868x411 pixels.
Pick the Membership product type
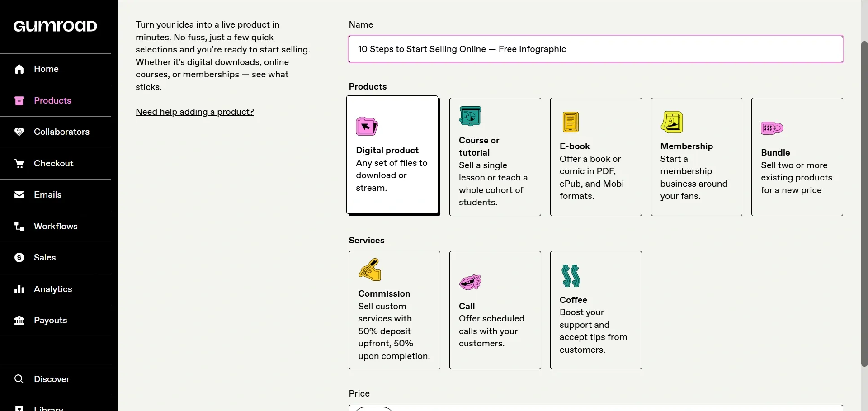(x=697, y=157)
